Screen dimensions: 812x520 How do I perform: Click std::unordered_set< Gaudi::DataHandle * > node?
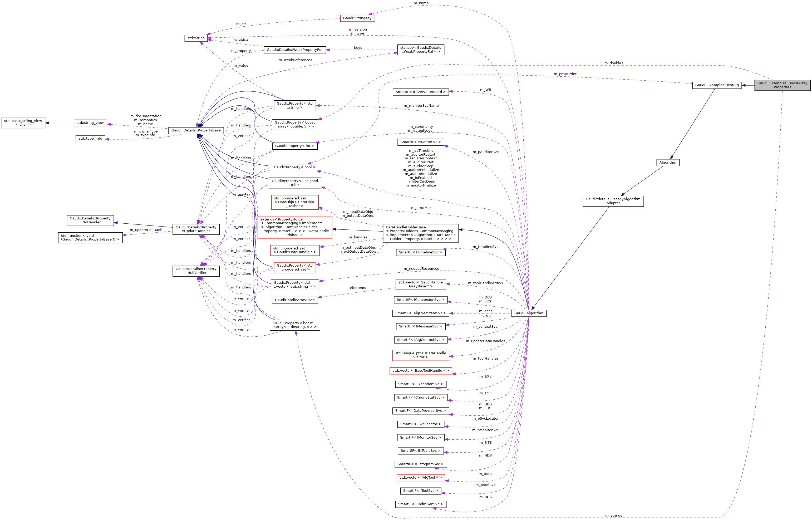tap(295, 250)
